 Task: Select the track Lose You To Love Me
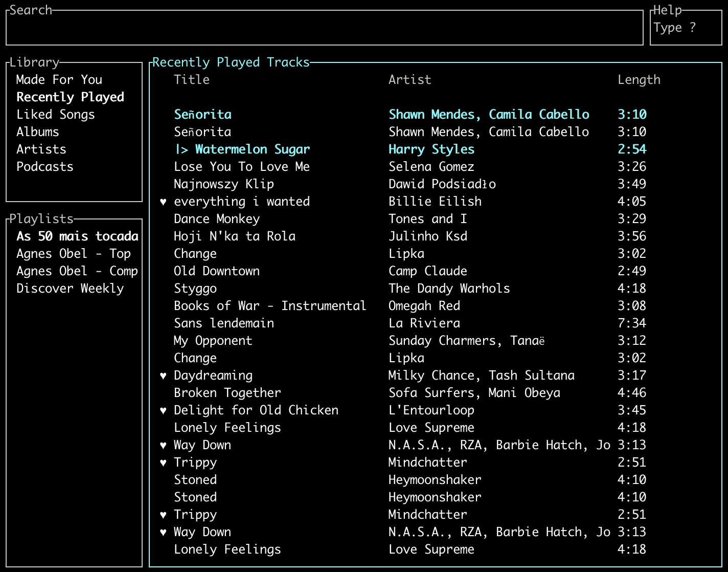pyautogui.click(x=242, y=167)
